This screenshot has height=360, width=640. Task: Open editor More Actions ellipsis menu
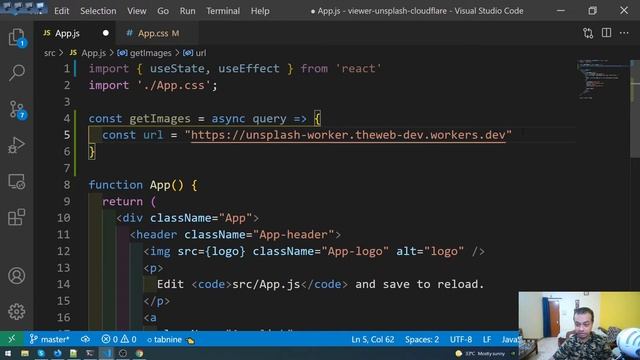[624, 33]
